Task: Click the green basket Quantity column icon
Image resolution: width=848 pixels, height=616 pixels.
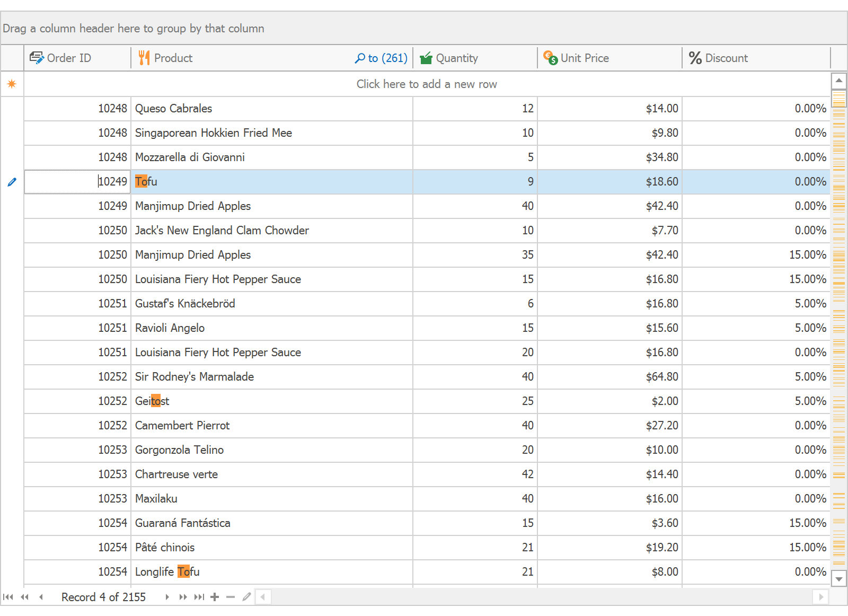Action: pyautogui.click(x=426, y=57)
